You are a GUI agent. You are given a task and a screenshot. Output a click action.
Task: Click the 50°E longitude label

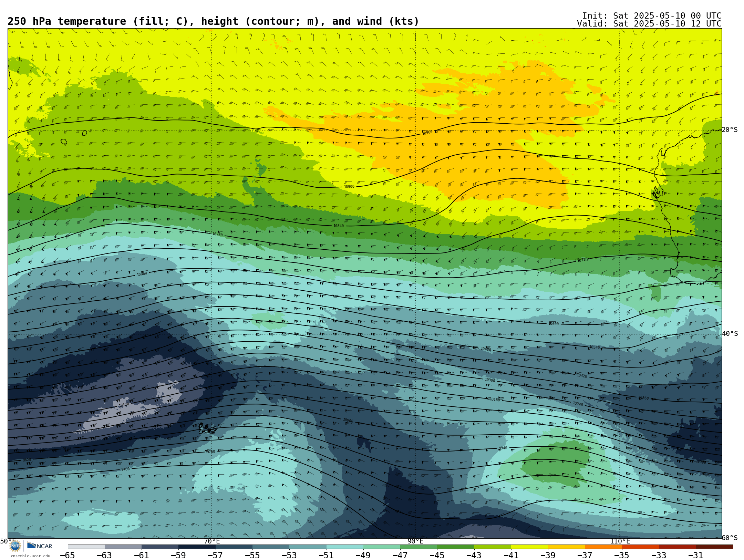point(8,541)
